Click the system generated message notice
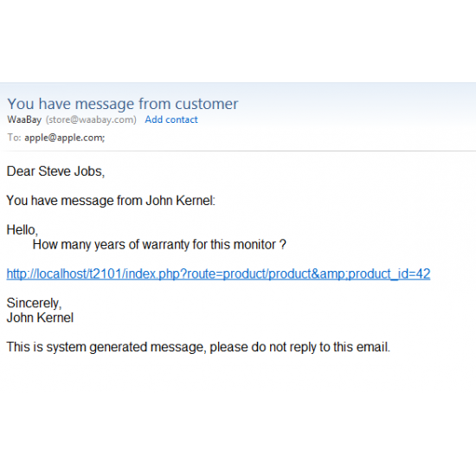The height and width of the screenshot is (476, 476). click(x=198, y=347)
